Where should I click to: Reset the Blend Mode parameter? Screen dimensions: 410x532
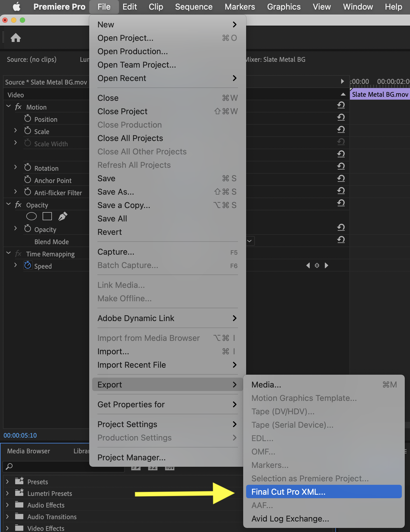point(341,239)
